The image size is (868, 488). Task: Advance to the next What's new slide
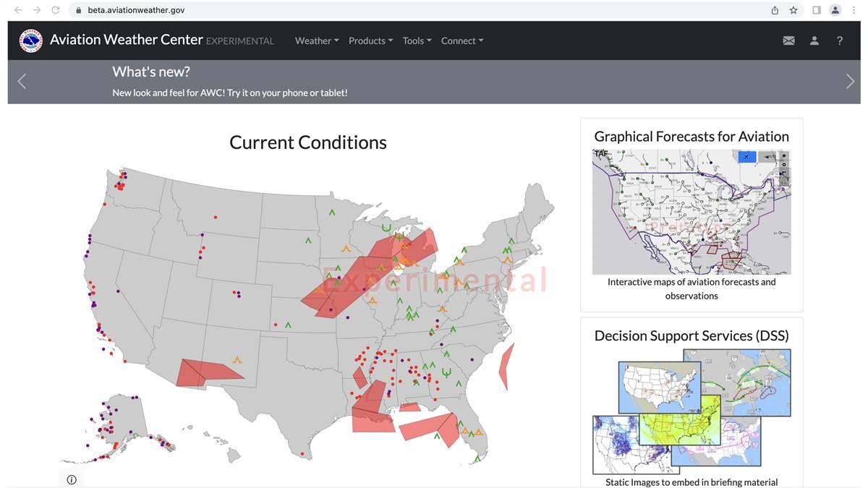click(850, 82)
